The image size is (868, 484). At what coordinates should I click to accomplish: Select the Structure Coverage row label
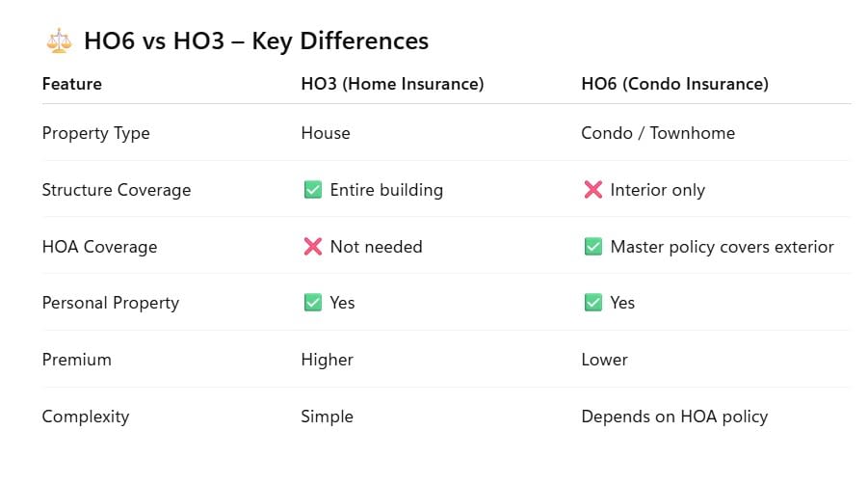[x=117, y=190]
